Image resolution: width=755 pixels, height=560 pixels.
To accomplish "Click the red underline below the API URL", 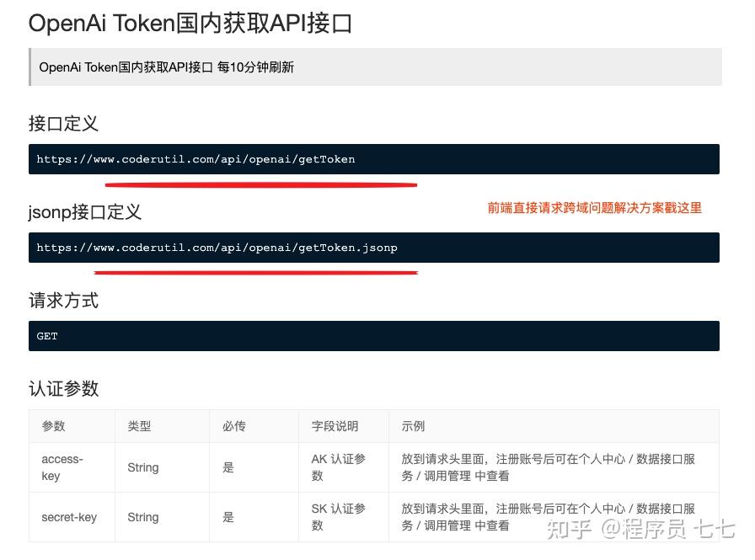I will tap(261, 184).
